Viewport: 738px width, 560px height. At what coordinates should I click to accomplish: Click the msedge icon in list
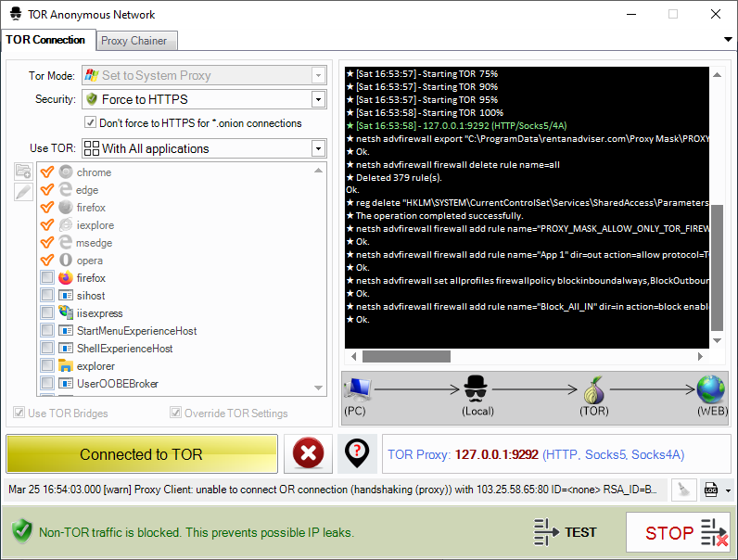point(66,242)
